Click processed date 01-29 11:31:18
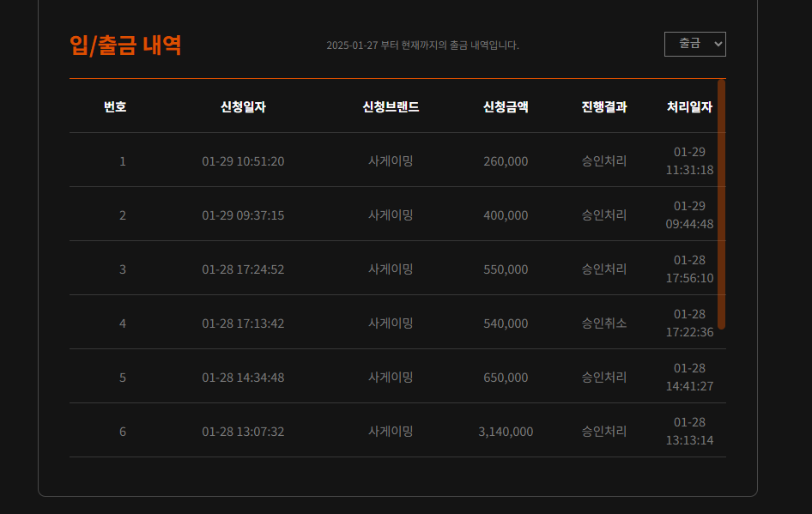Viewport: 812px width, 514px height. click(x=689, y=161)
